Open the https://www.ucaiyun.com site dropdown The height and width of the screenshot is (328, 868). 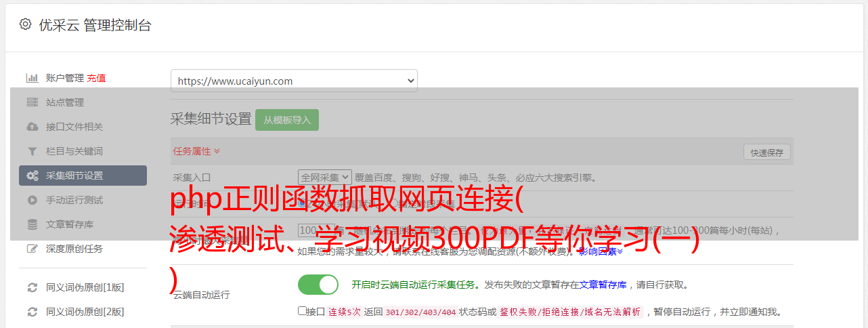[294, 81]
